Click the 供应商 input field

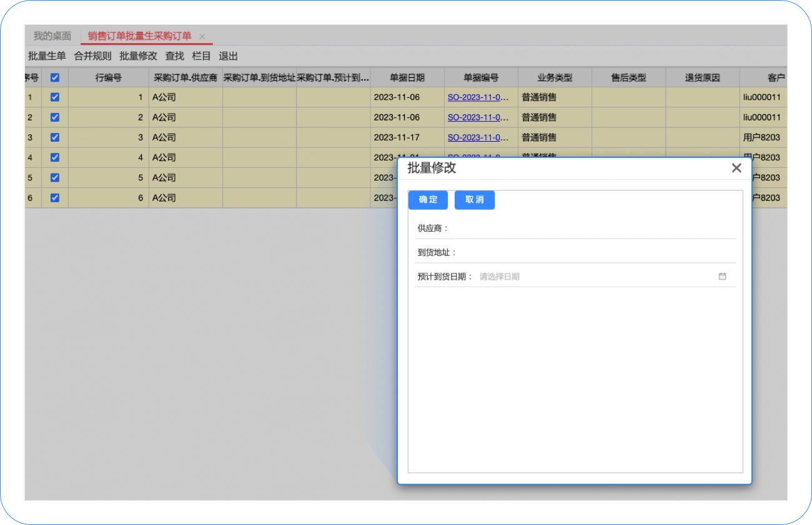(592, 228)
